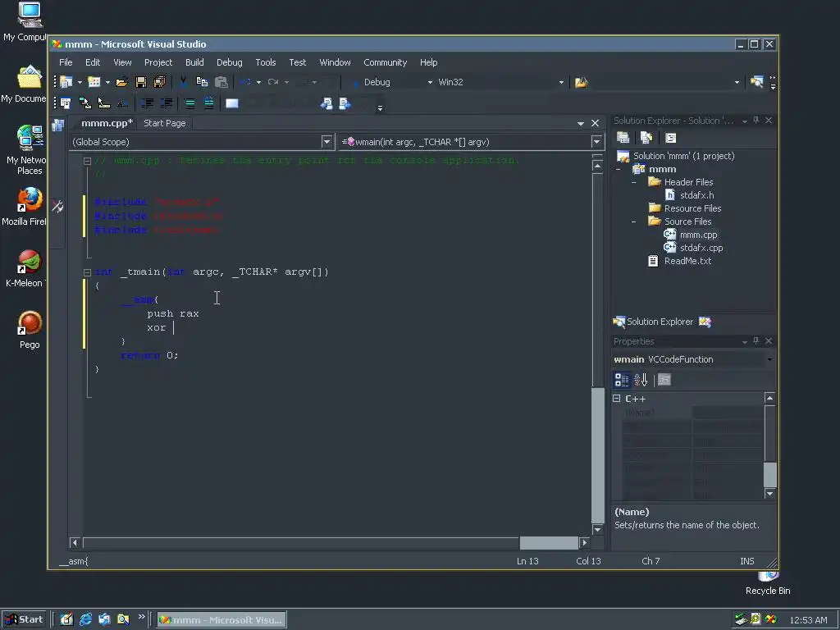Click the Paste clipboard icon
This screenshot has height=630, width=840.
pyautogui.click(x=221, y=82)
